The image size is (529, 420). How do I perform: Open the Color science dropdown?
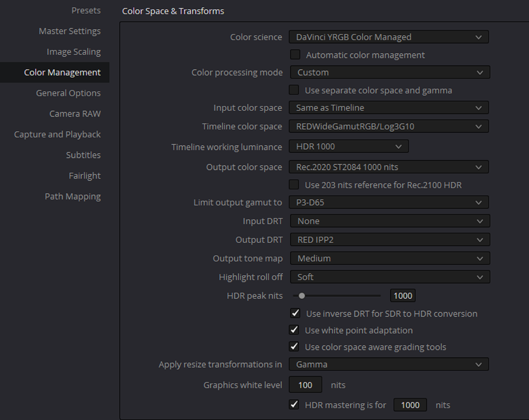tap(389, 37)
